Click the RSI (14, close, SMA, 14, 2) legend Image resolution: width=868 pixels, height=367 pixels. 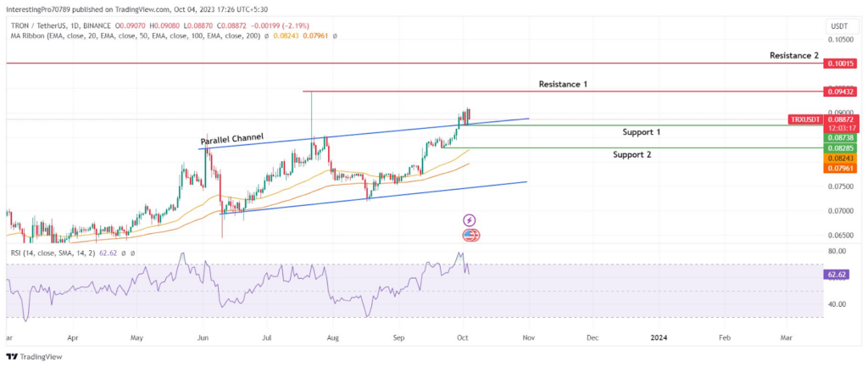(53, 253)
